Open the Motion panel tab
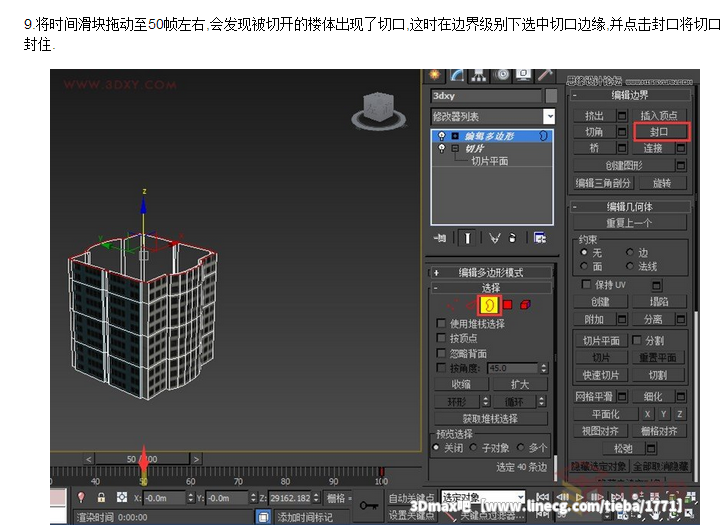Screen dimensions: 722x525 click(x=502, y=75)
